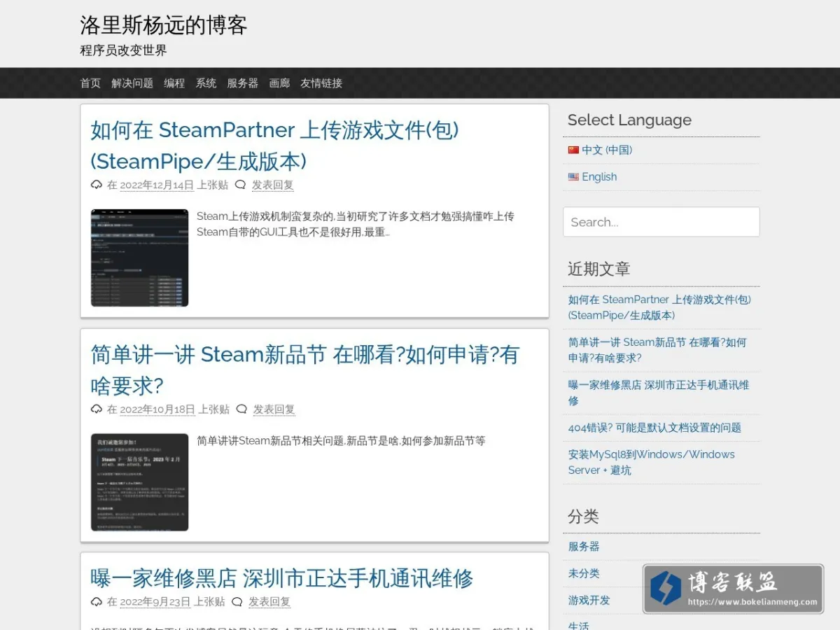Click the China flag icon
This screenshot has width=840, height=630.
coord(573,150)
